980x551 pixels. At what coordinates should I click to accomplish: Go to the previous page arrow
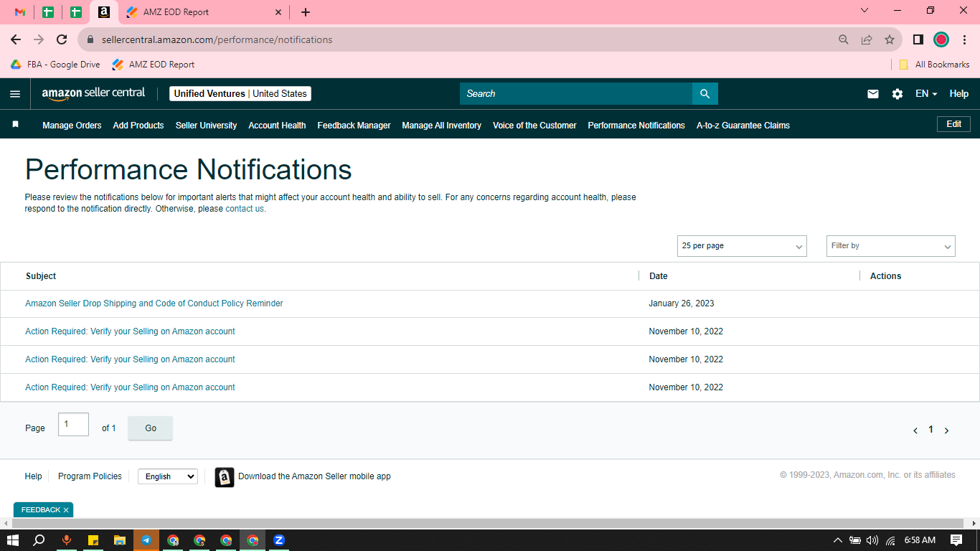[915, 430]
